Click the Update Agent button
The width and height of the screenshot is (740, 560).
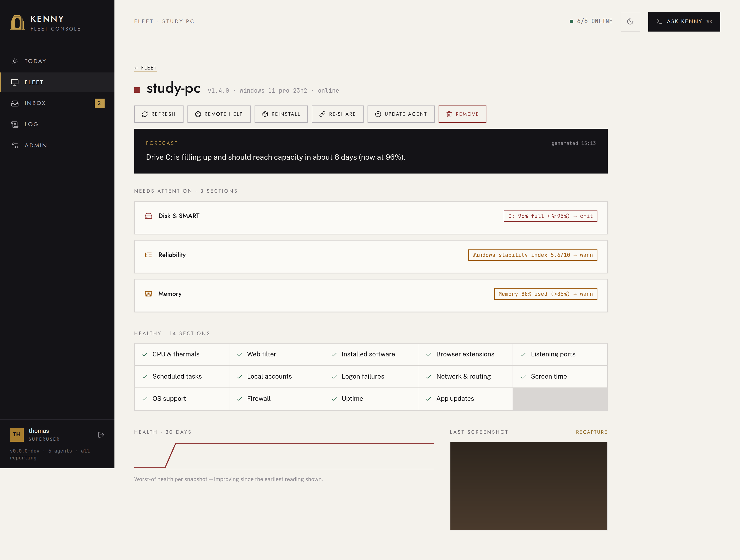(401, 114)
